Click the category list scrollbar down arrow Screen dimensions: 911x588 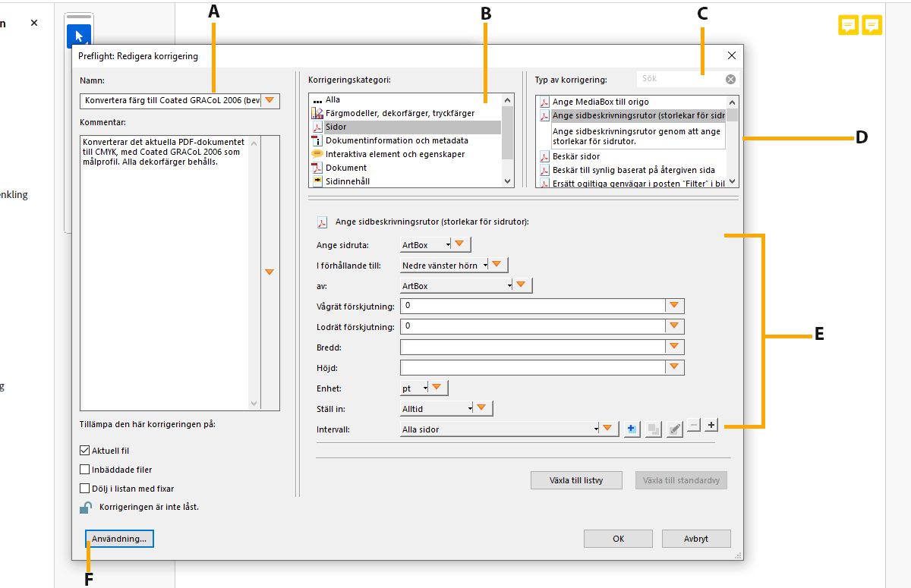click(x=508, y=181)
